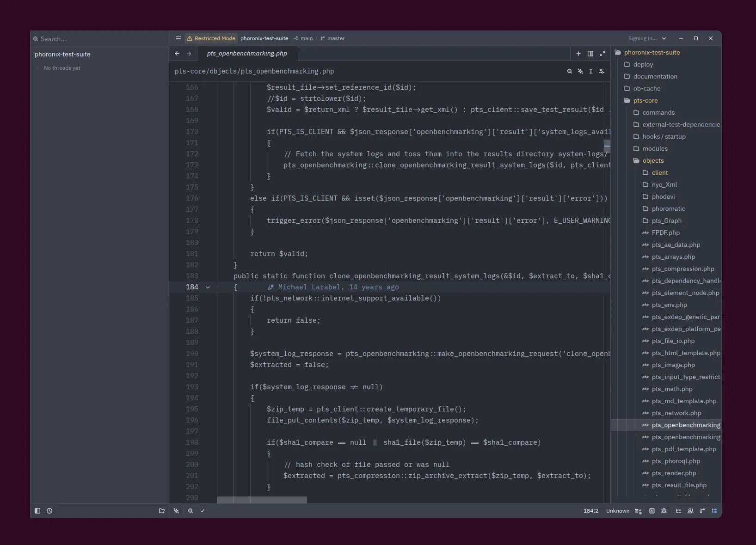The image size is (756, 545).
Task: Zoom the editor pane to fullscreen
Action: pyautogui.click(x=602, y=54)
